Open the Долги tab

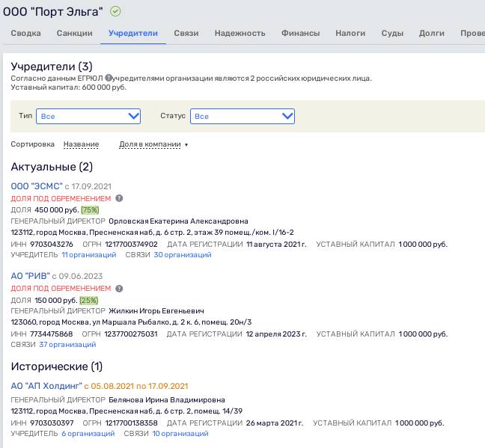coord(432,33)
